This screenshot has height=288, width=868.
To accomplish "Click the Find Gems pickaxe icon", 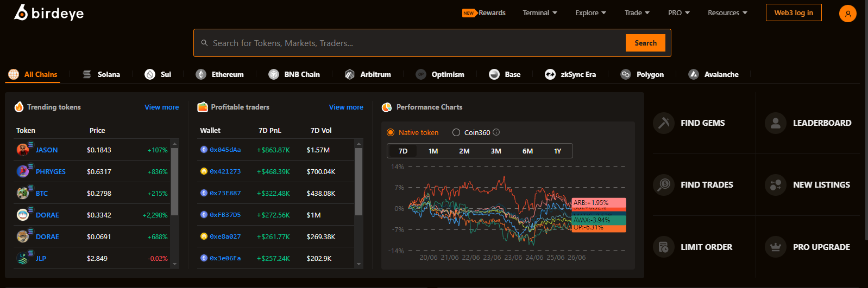I will click(663, 123).
